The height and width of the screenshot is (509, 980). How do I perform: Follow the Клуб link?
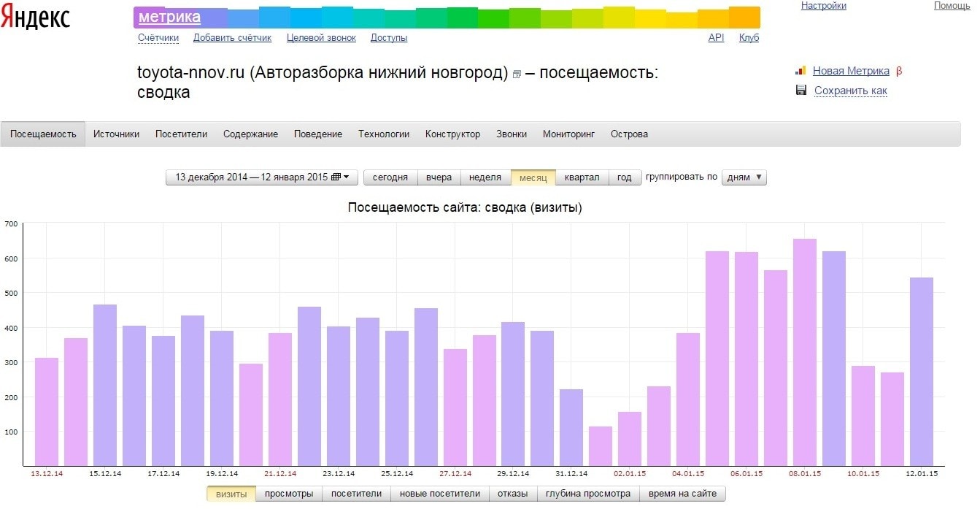(749, 38)
